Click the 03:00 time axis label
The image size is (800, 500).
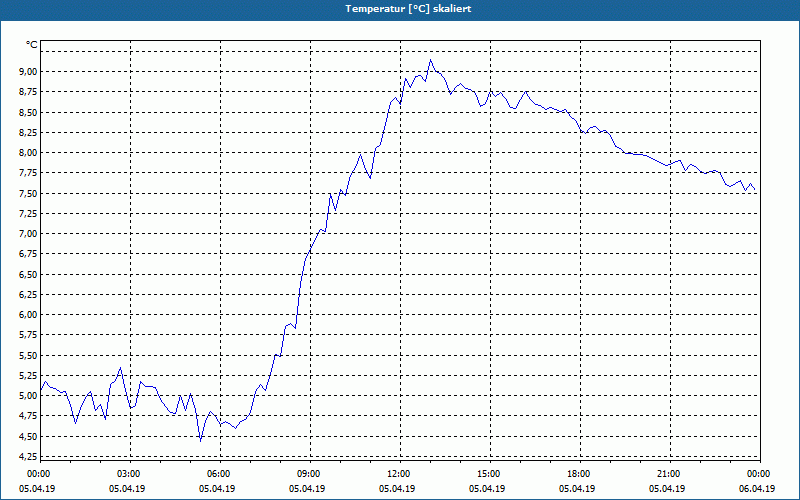tap(130, 473)
